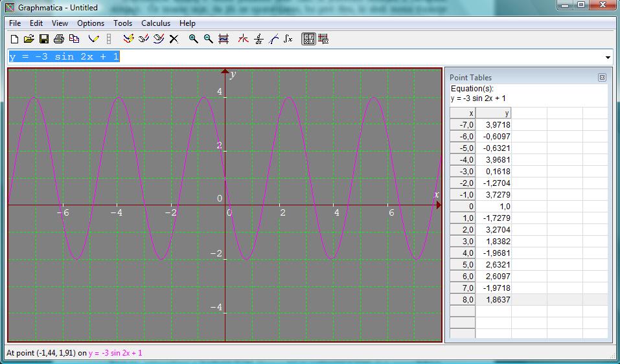Image resolution: width=620 pixels, height=364 pixels.
Task: Open a saved graph file
Action: click(29, 39)
